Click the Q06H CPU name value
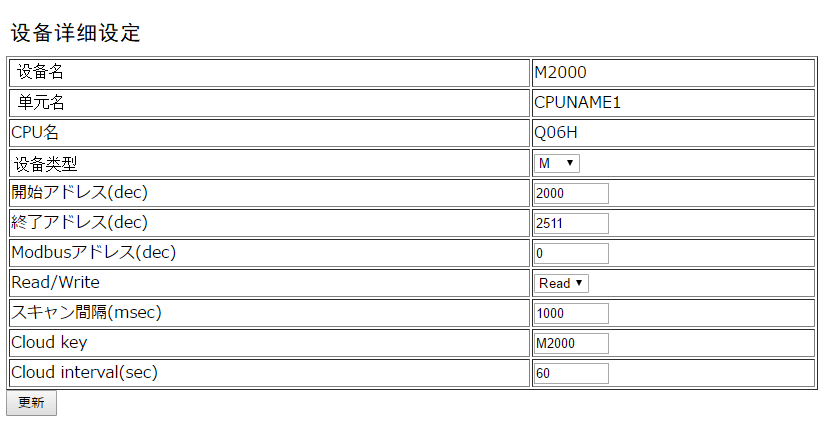824x422 pixels. 556,132
